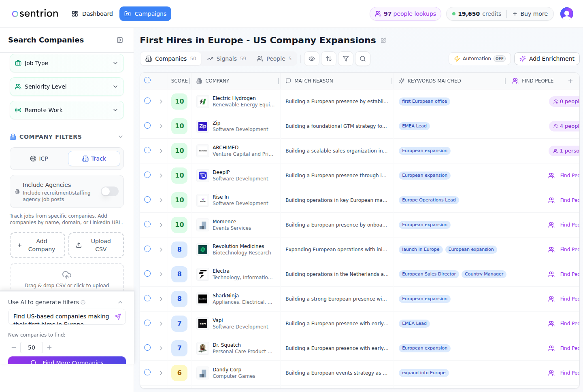Click the AI filter prompt text field

tap(62, 317)
